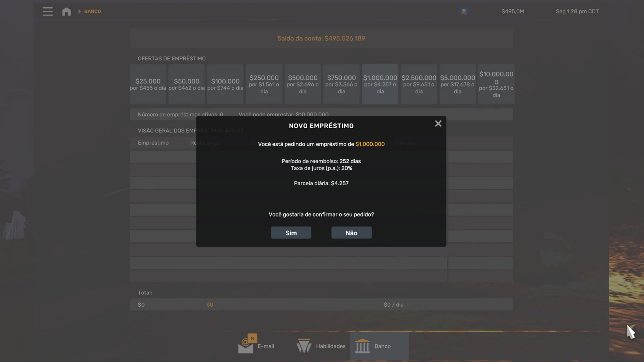The image size is (644, 362).
Task: Select the $25.000 loan offer
Action: (148, 84)
